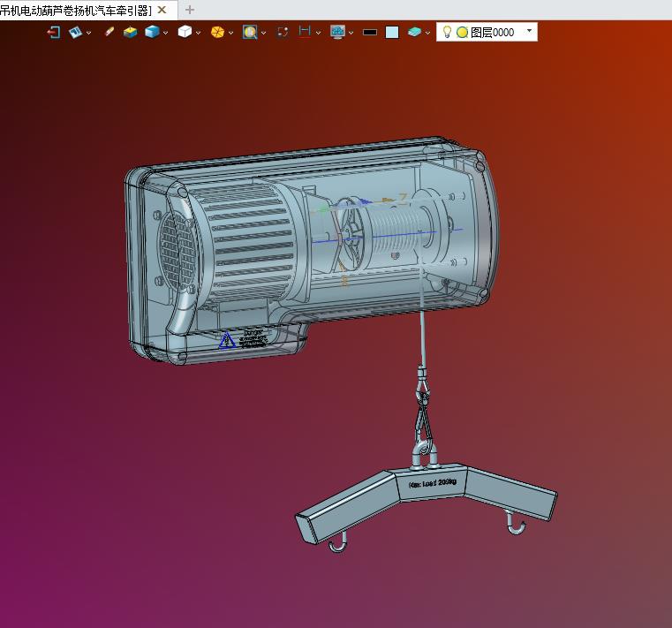Close the current document tab
Screen dimensions: 672x628
(162, 10)
